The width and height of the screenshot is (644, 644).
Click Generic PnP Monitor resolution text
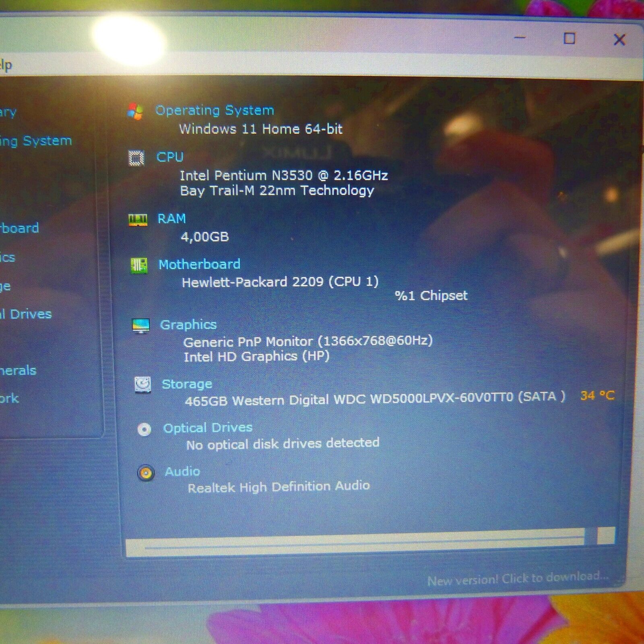click(x=308, y=341)
